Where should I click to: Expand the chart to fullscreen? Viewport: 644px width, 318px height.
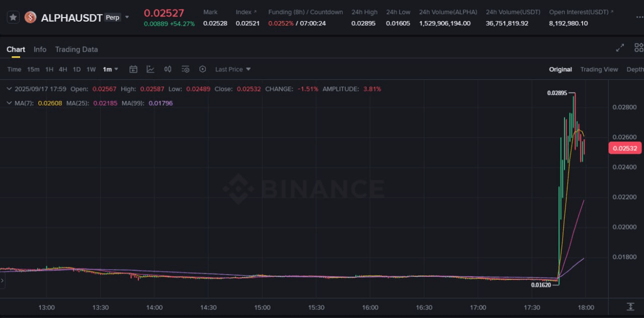[620, 48]
